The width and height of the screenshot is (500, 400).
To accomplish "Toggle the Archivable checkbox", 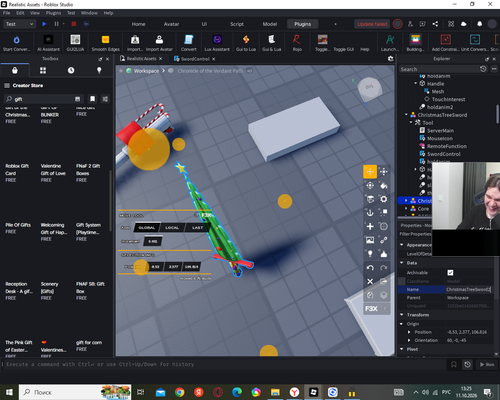I will 450,273.
